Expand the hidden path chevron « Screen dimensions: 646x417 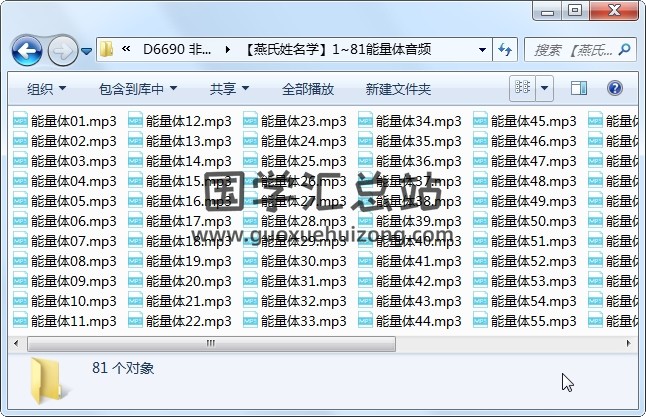(126, 49)
